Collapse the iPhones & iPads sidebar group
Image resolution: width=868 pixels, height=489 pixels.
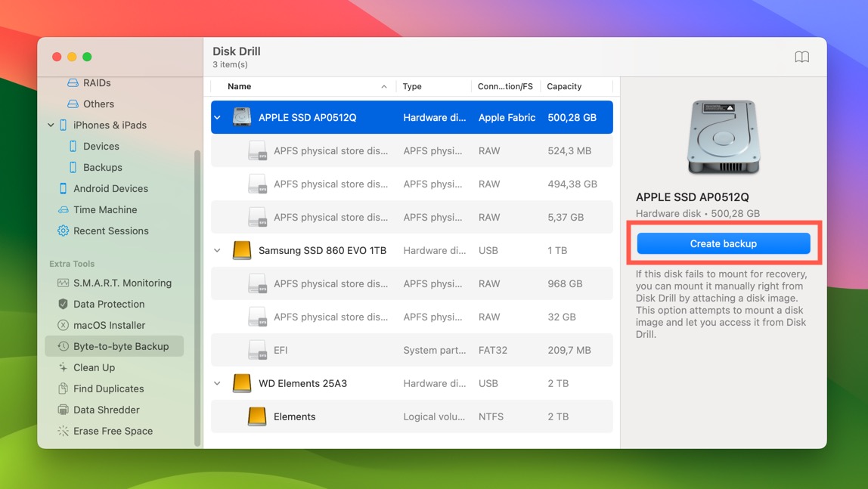tap(51, 125)
